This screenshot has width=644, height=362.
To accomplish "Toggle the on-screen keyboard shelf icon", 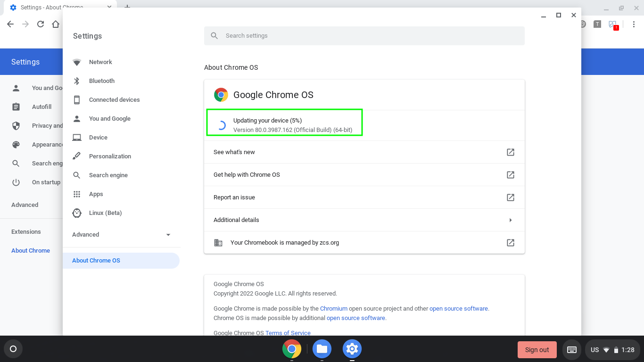I will coord(572,350).
